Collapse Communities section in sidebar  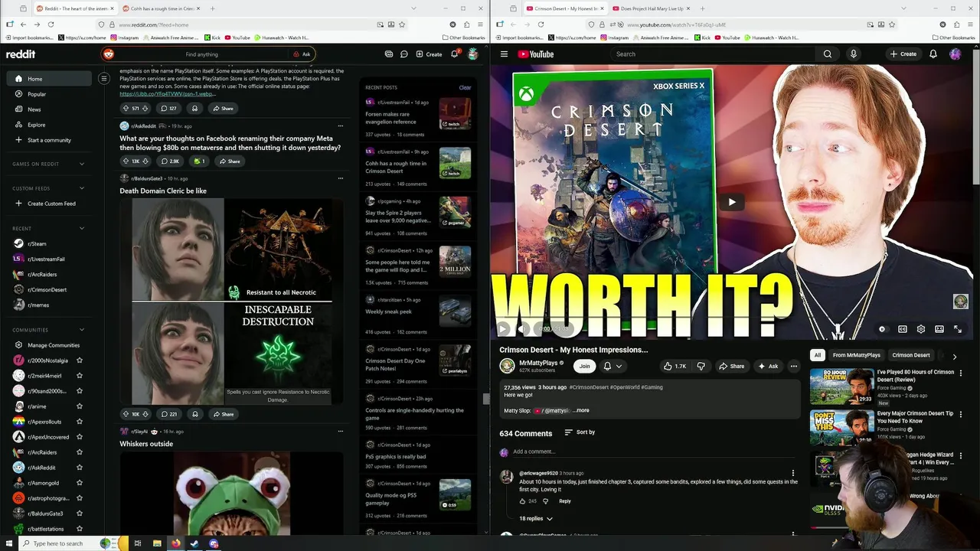pyautogui.click(x=83, y=330)
